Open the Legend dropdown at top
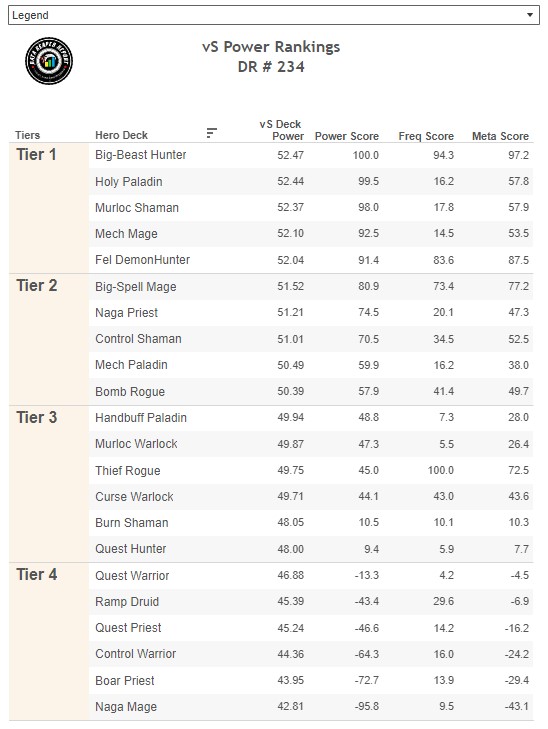The width and height of the screenshot is (548, 729). pos(274,15)
